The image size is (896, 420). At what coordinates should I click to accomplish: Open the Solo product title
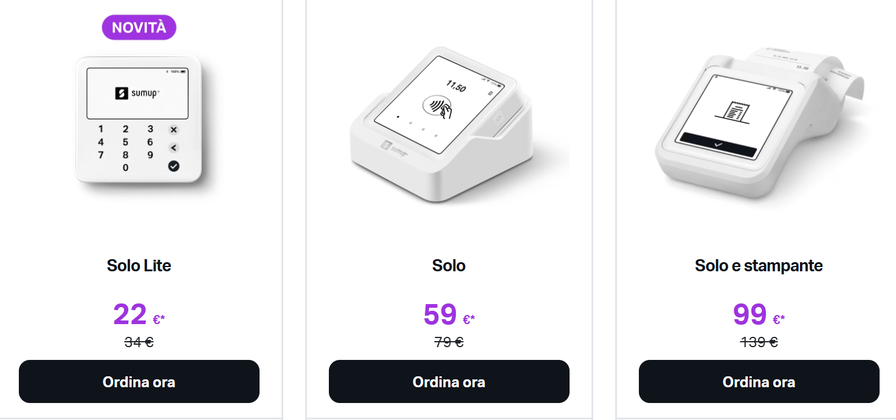pos(449,266)
